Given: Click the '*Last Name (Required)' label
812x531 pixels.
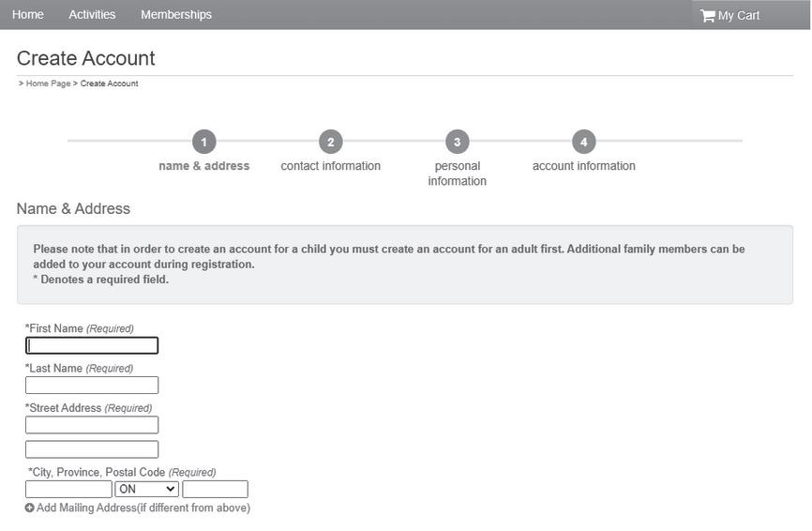Looking at the screenshot, I should coord(80,369).
